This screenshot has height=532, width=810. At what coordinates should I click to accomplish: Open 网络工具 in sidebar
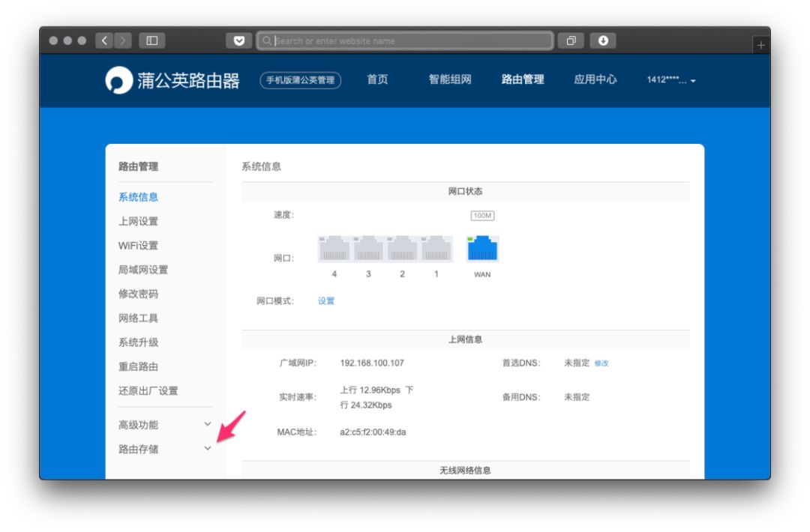(x=139, y=318)
